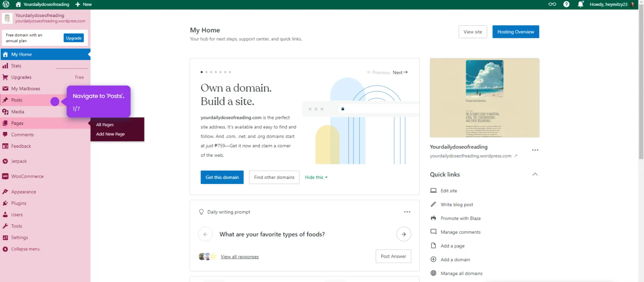The height and width of the screenshot is (282, 644).
Task: Click the Upgrade button
Action: (74, 38)
